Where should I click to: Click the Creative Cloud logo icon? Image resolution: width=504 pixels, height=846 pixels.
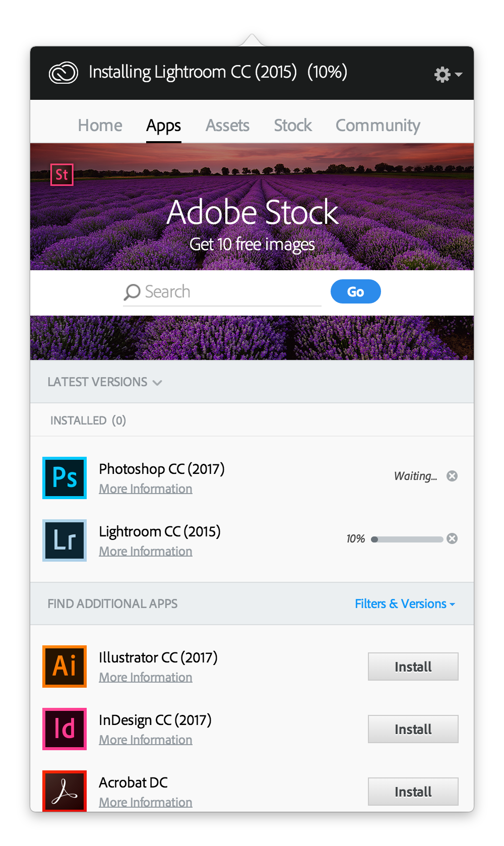click(x=64, y=73)
